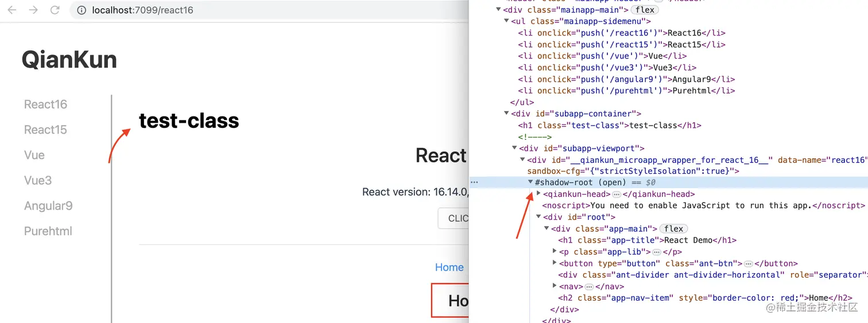
Task: Collapse the #shadow-root node
Action: click(530, 182)
